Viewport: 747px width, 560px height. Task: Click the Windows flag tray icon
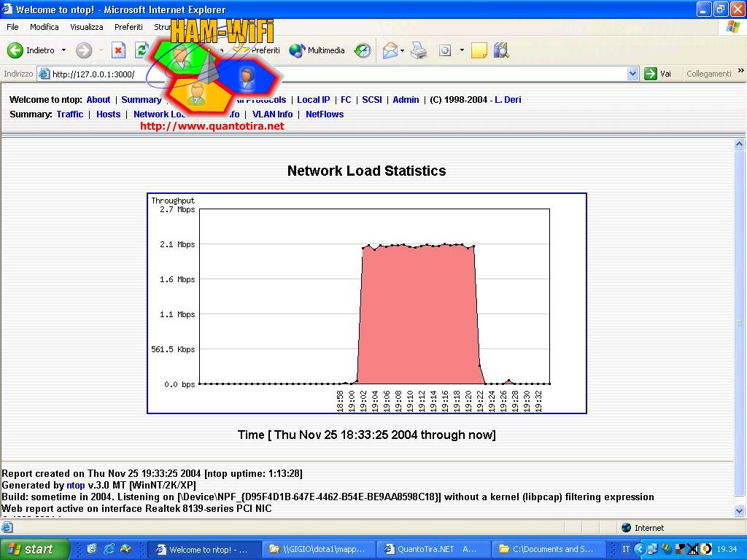point(666,549)
